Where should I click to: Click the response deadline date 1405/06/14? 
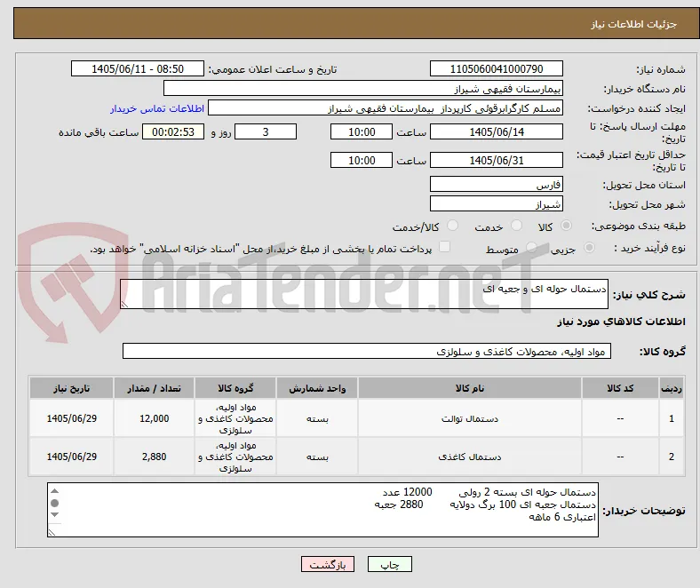pos(496,131)
